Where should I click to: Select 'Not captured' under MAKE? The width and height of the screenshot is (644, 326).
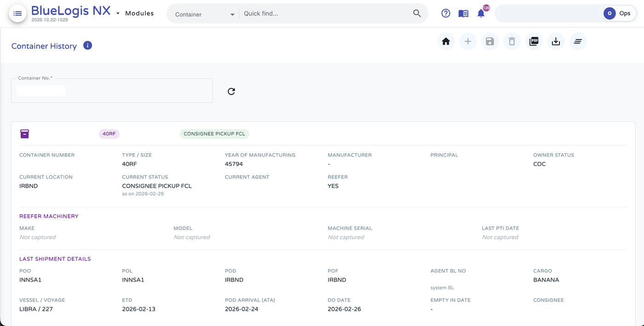38,237
